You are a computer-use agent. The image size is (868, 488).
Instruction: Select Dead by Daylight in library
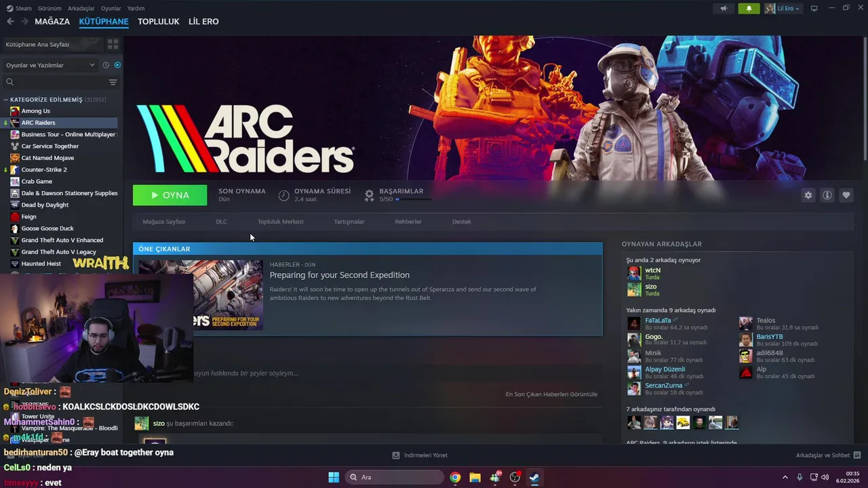coord(45,205)
